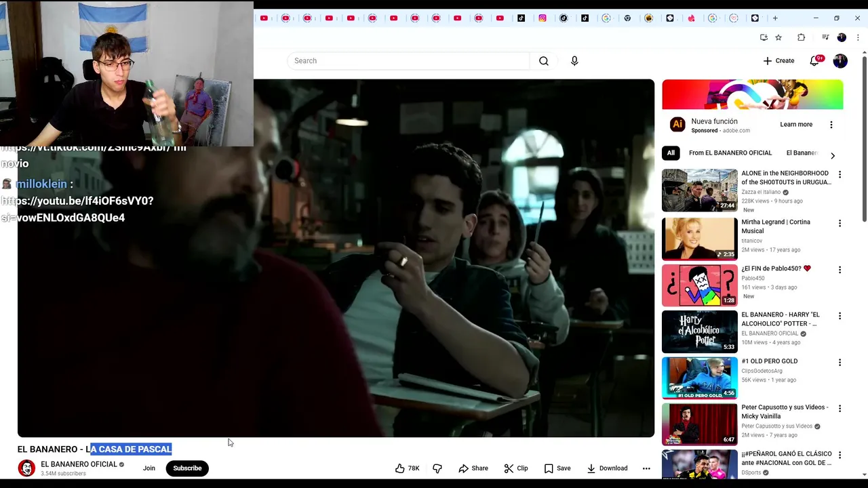Open the Chrome three-dot menu
The image size is (868, 488).
[858, 37]
